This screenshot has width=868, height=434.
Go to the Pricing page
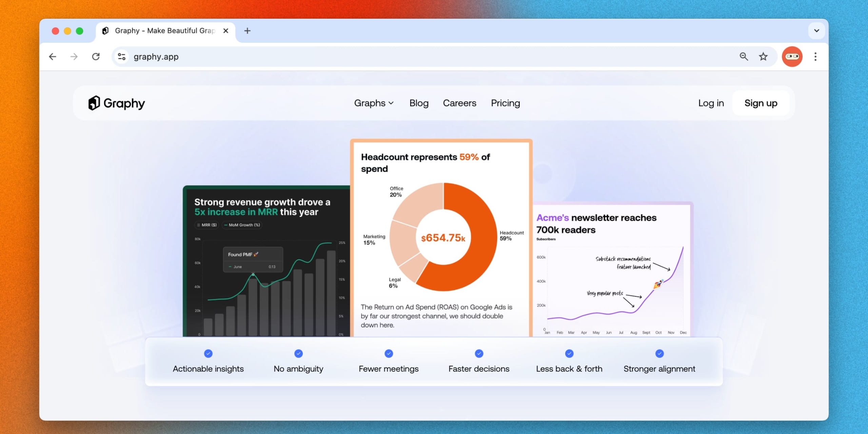505,103
